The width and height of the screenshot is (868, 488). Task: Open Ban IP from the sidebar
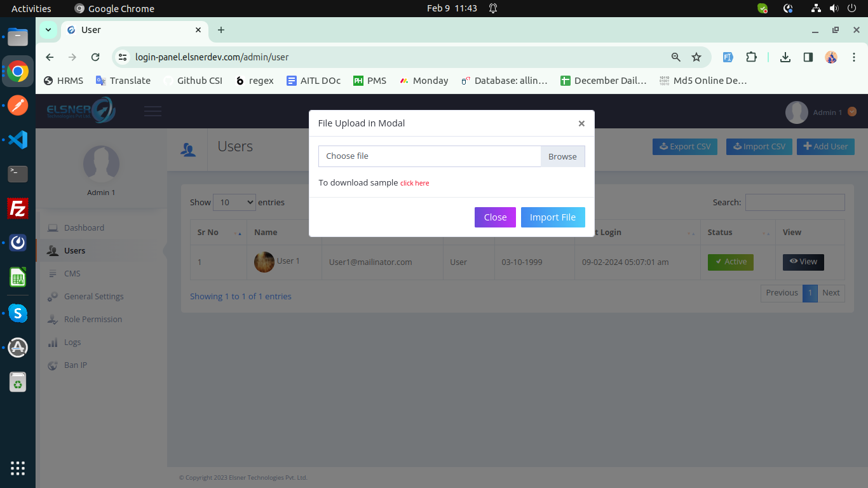[53, 365]
